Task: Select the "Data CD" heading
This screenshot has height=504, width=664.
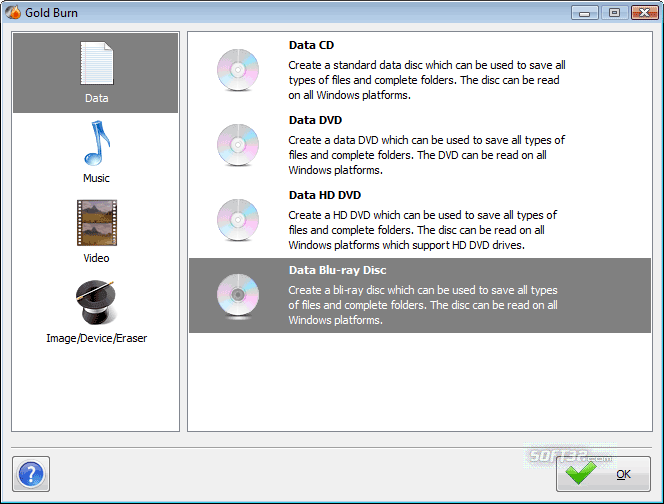Action: click(311, 45)
